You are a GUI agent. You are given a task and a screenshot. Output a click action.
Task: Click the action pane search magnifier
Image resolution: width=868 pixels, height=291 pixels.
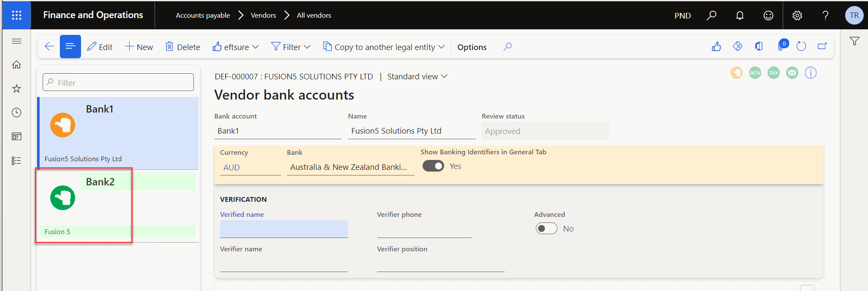pyautogui.click(x=507, y=47)
